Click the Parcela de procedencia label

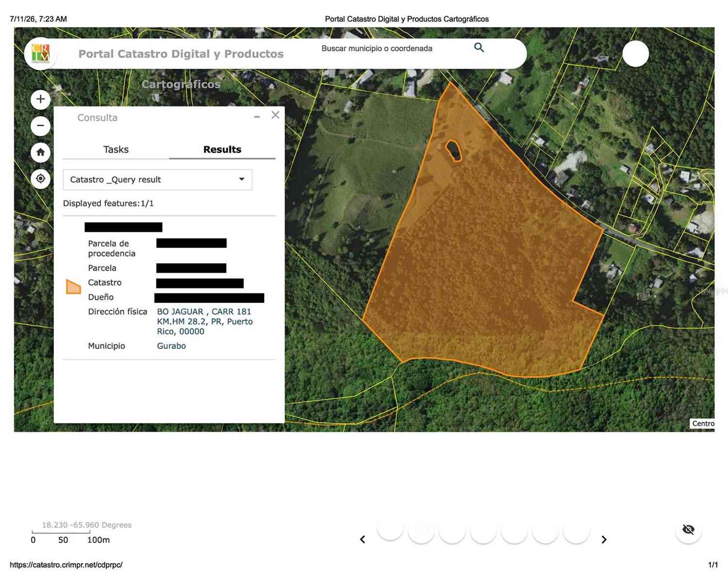coord(112,248)
